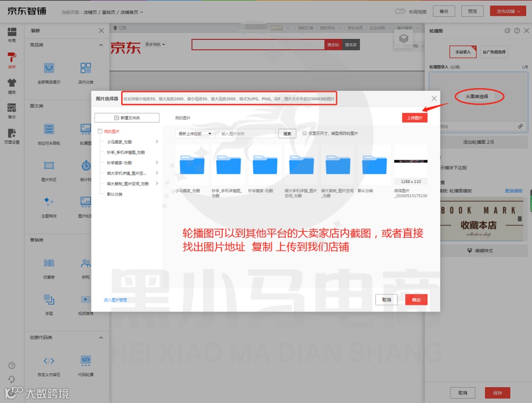Click the 更换模板 link
This screenshot has width=532, height=403.
point(514,191)
